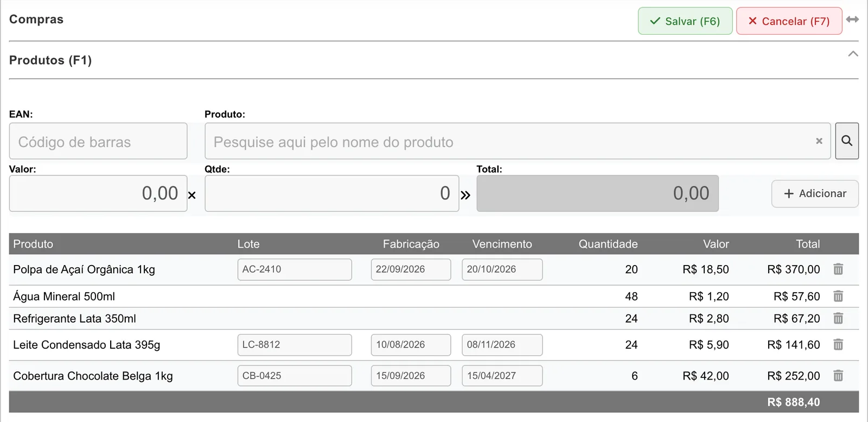
Task: Select product name Cobertura Chocolate Belga 1kg
Action: 93,376
